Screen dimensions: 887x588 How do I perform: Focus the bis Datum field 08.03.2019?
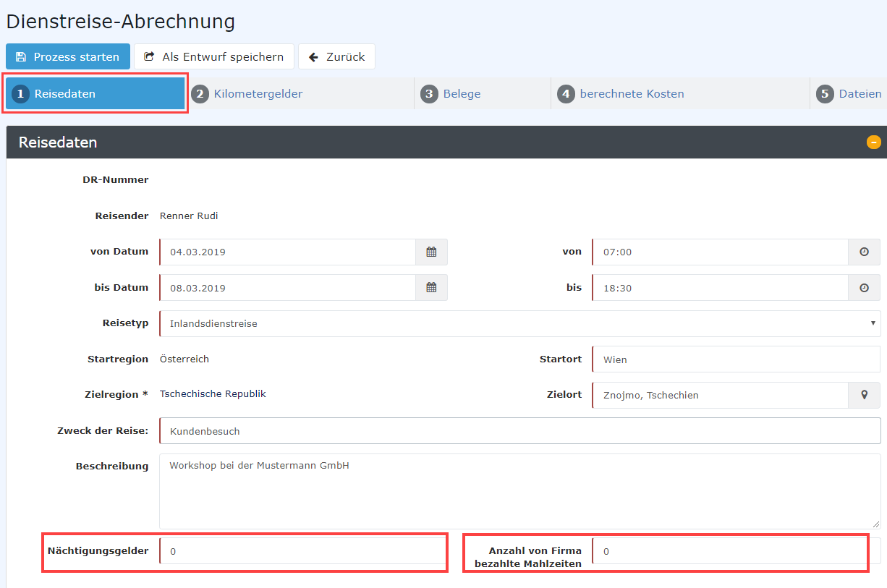pyautogui.click(x=287, y=287)
